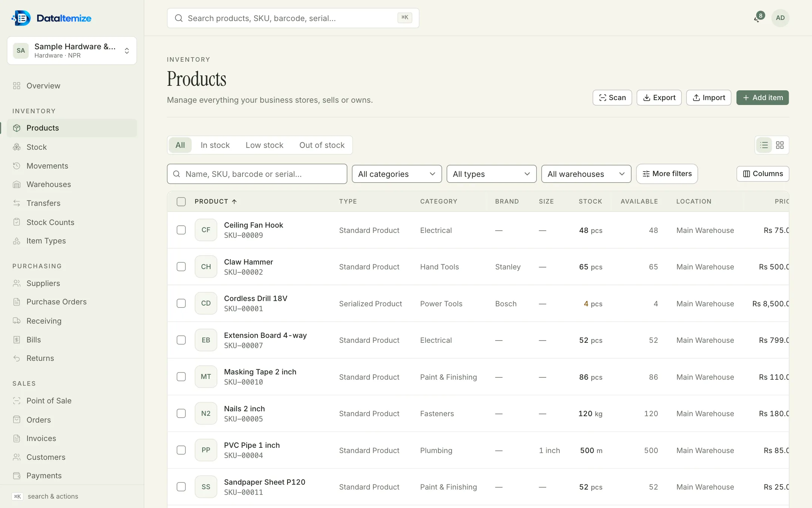This screenshot has height=508, width=812.
Task: Tick the select-all products header checkbox
Action: [x=181, y=202]
